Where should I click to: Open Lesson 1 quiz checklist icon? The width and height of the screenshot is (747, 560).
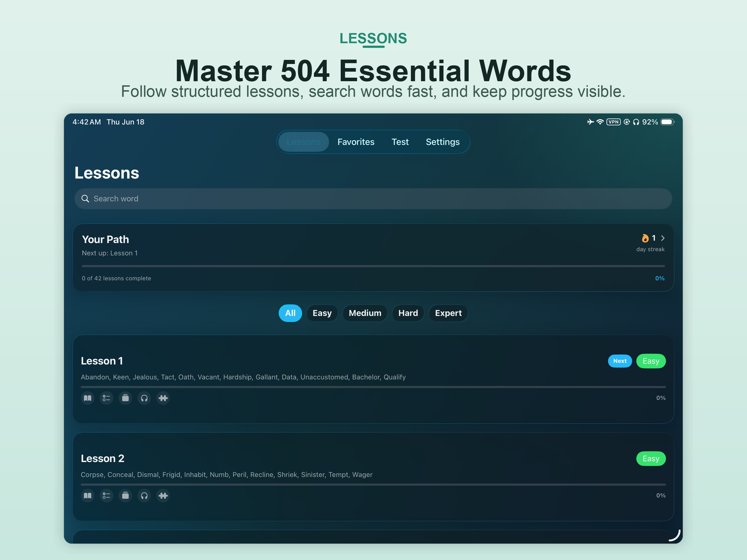106,398
